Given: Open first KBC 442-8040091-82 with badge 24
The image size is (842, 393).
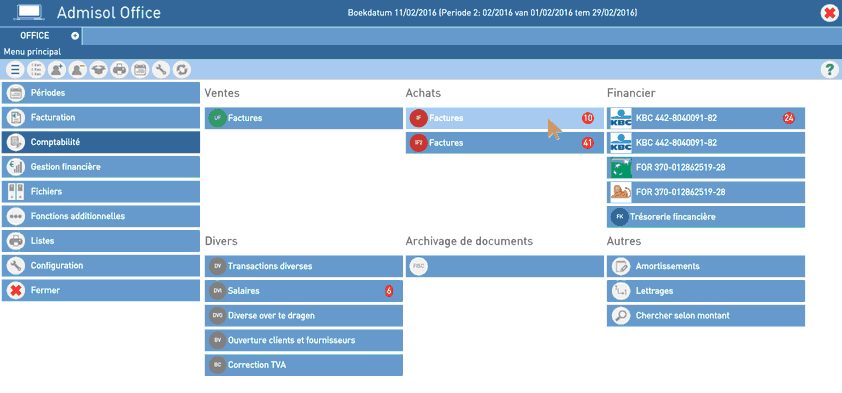Looking at the screenshot, I should pos(706,118).
